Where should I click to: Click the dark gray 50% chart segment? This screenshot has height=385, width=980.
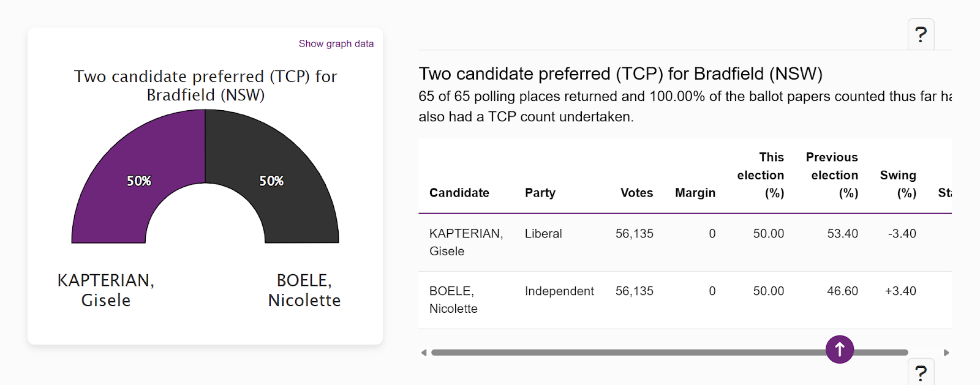(x=271, y=181)
